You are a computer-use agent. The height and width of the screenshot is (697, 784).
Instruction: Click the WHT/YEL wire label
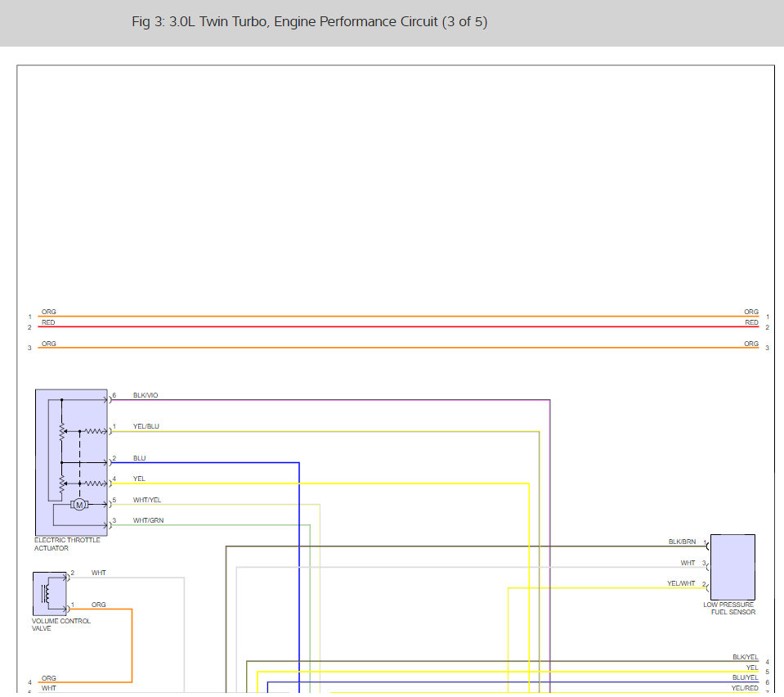146,500
